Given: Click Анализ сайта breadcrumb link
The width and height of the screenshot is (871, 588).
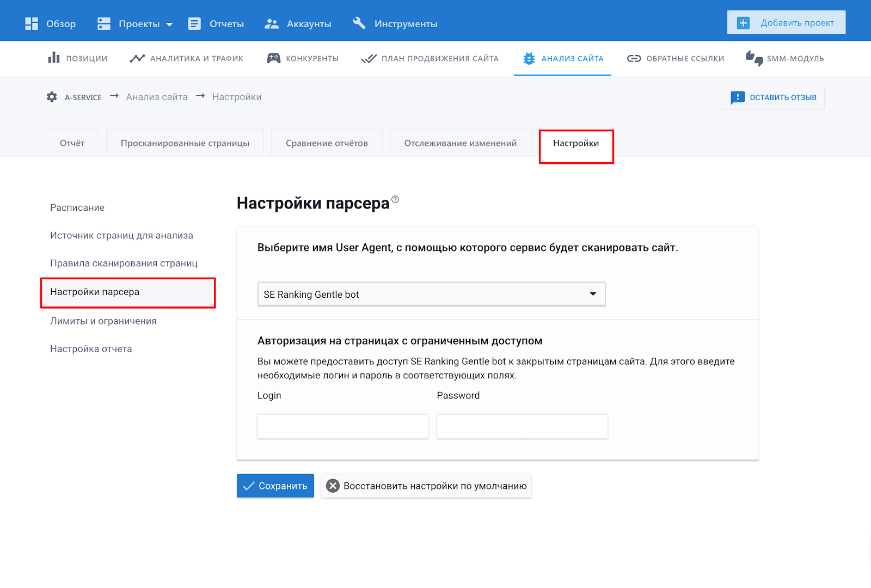Looking at the screenshot, I should 157,97.
